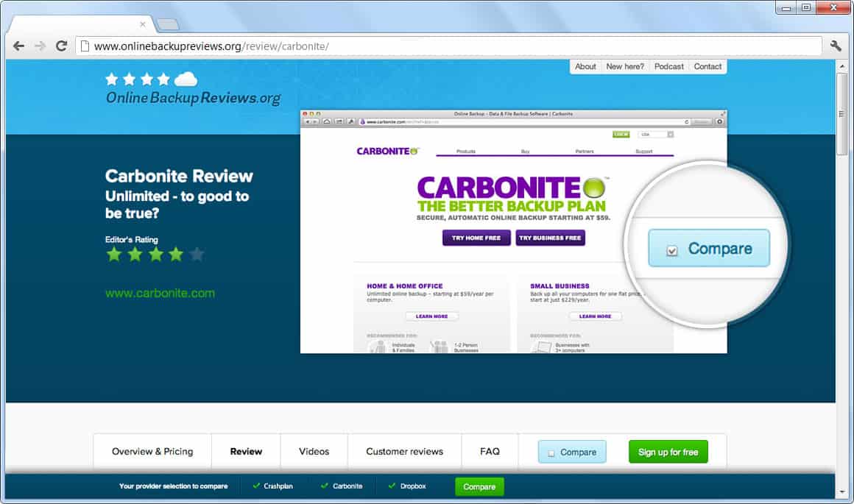The image size is (854, 504).
Task: Maximize the browser window
Action: [x=806, y=7]
